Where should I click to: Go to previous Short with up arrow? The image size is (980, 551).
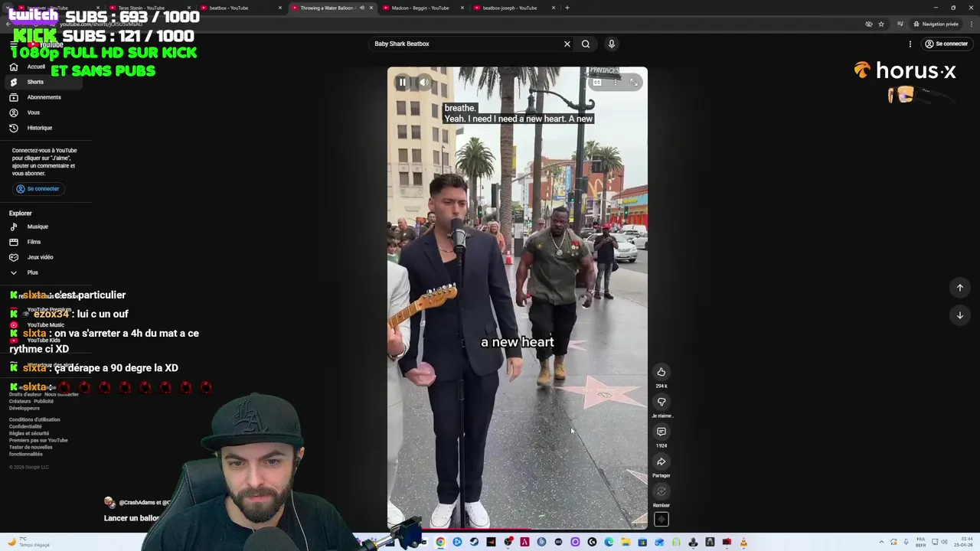[x=959, y=288]
